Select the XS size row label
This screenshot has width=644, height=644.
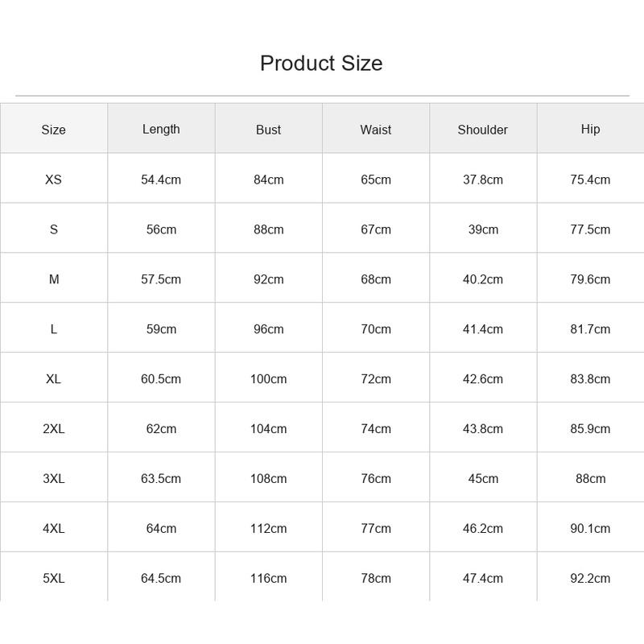[53, 180]
